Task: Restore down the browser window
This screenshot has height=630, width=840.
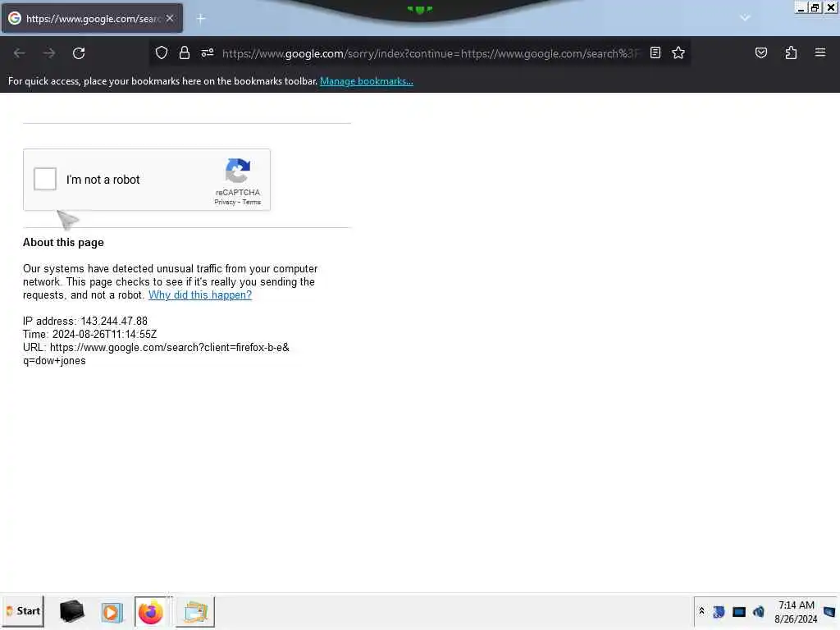Action: pyautogui.click(x=815, y=7)
